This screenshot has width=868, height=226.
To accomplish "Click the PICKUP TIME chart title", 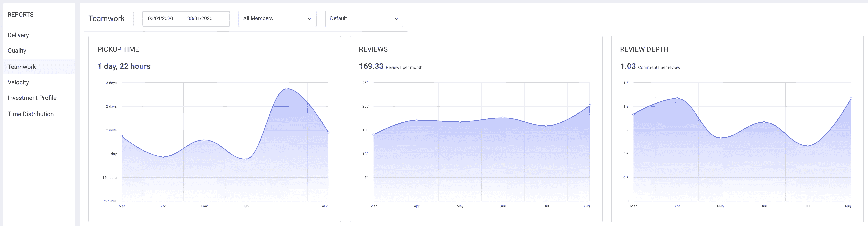I will click(x=118, y=49).
